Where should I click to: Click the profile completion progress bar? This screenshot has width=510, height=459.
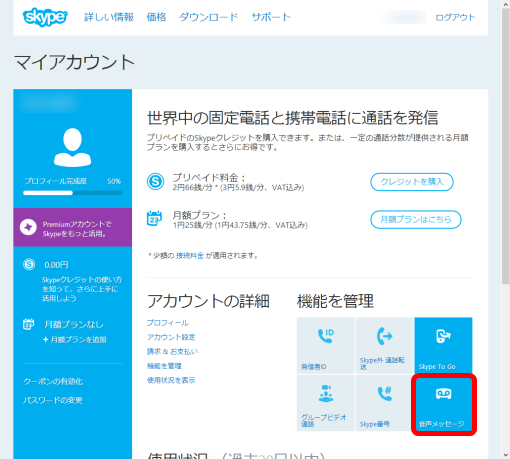72,193
